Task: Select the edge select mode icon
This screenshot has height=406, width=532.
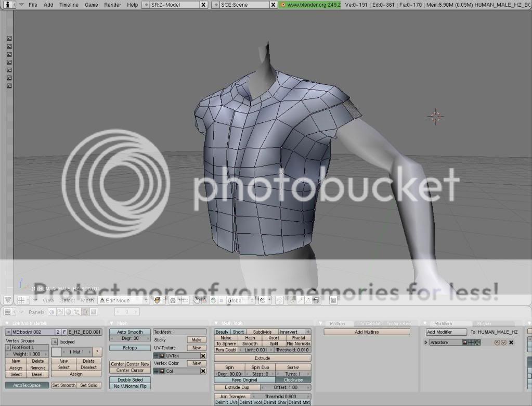Action: click(x=301, y=300)
